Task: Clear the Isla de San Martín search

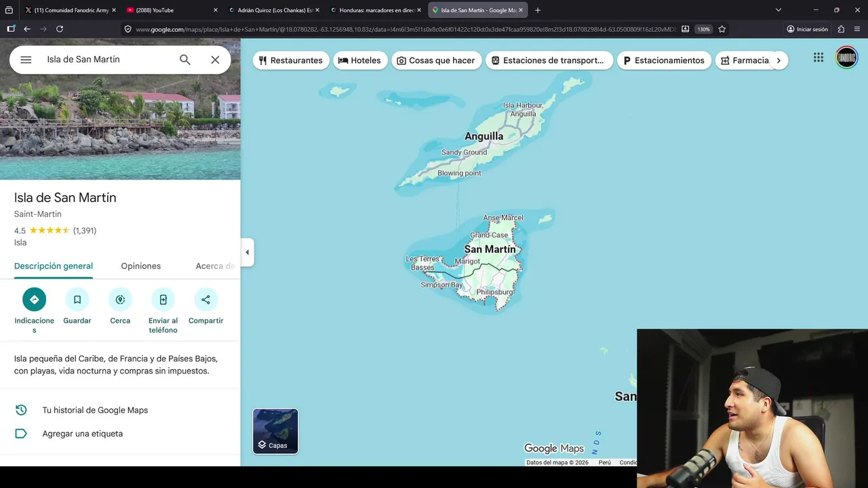Action: click(x=215, y=60)
